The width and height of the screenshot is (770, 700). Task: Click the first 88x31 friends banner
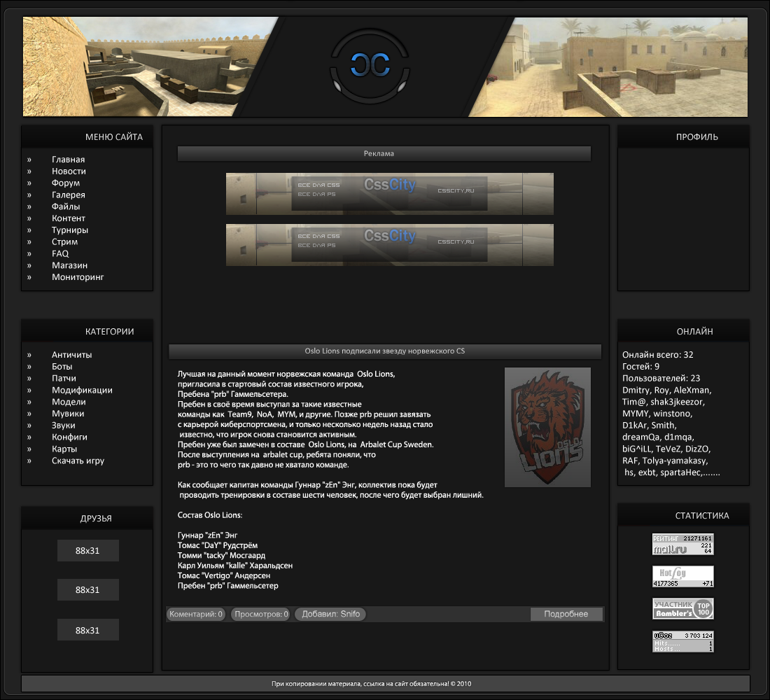[x=88, y=551]
